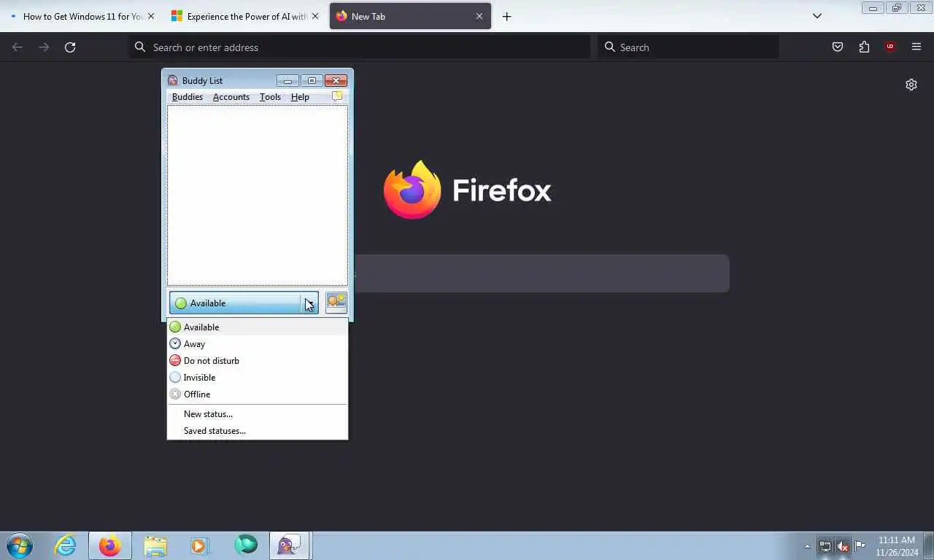
Task: Click the clock showing 11:11 AM
Action: coord(897,546)
